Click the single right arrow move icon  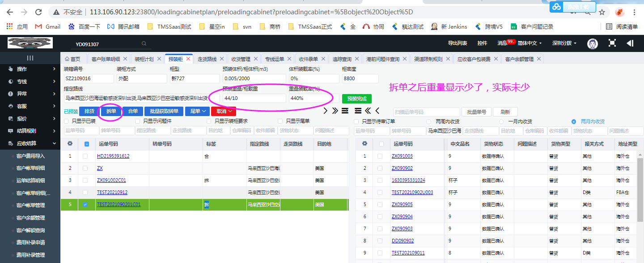tap(325, 111)
